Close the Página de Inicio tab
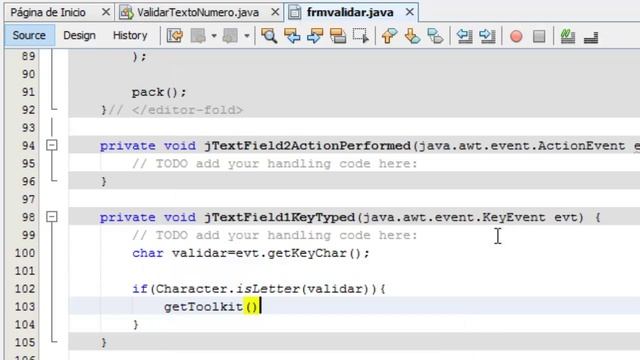This screenshot has width=640, height=360. coord(106,12)
